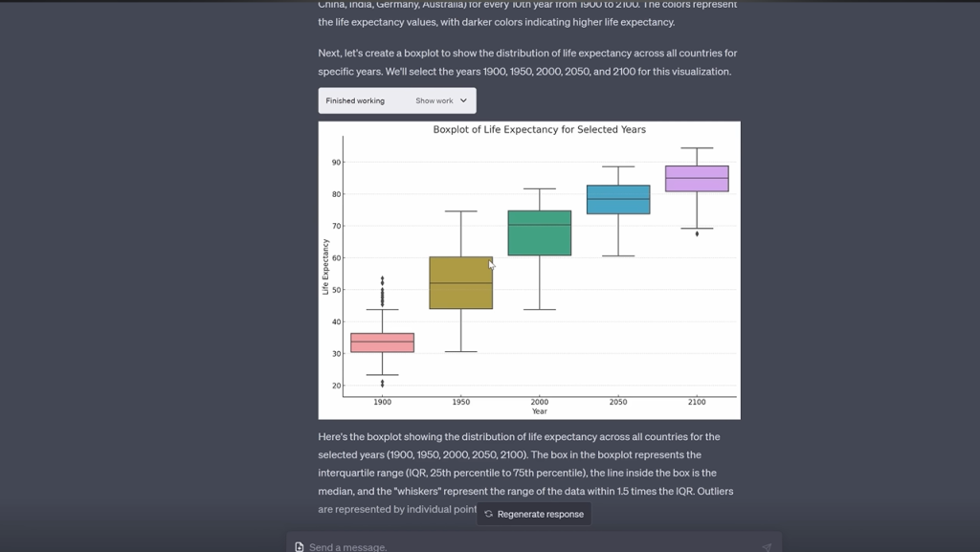Click the attach file icon in message box

point(300,546)
